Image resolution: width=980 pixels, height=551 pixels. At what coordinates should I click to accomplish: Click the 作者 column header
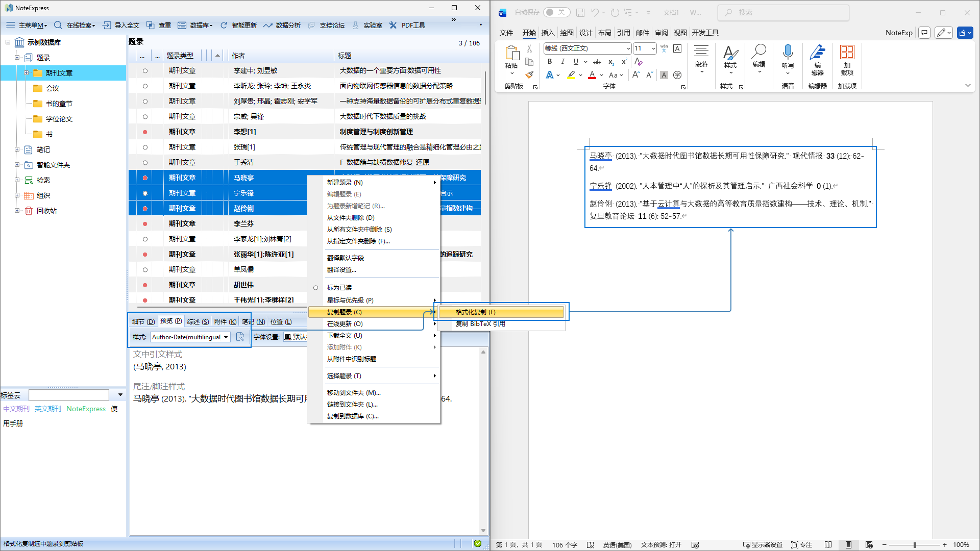coord(238,56)
